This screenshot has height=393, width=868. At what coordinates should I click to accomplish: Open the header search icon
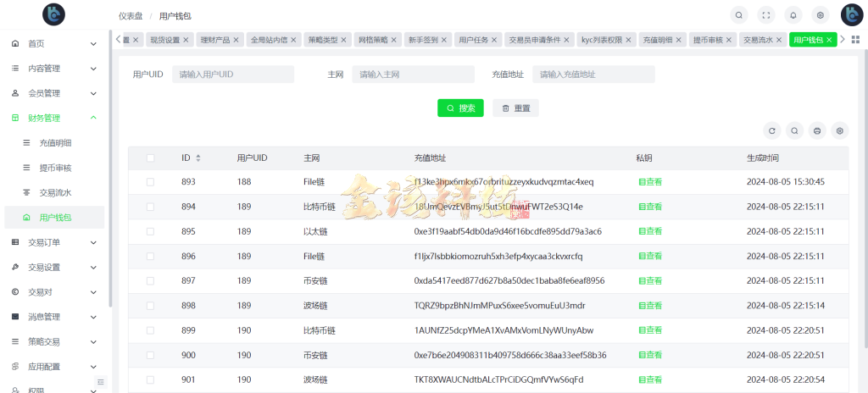click(738, 15)
